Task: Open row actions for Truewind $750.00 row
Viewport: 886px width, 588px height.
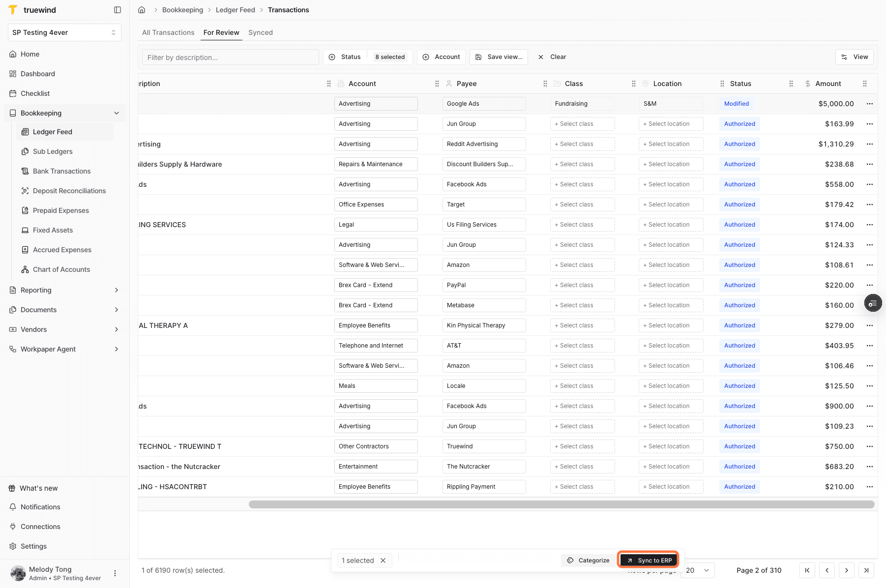Action: point(870,446)
